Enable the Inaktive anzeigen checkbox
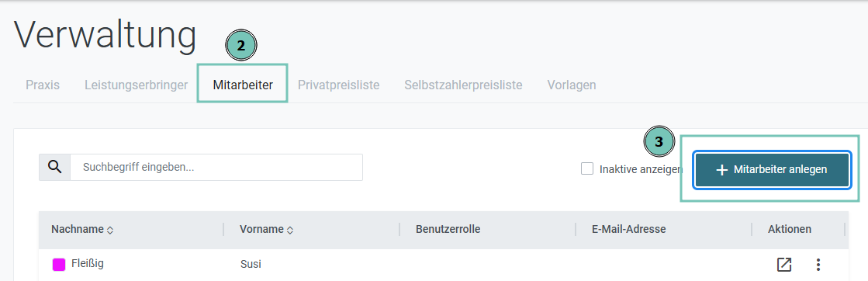The image size is (868, 281). (586, 168)
